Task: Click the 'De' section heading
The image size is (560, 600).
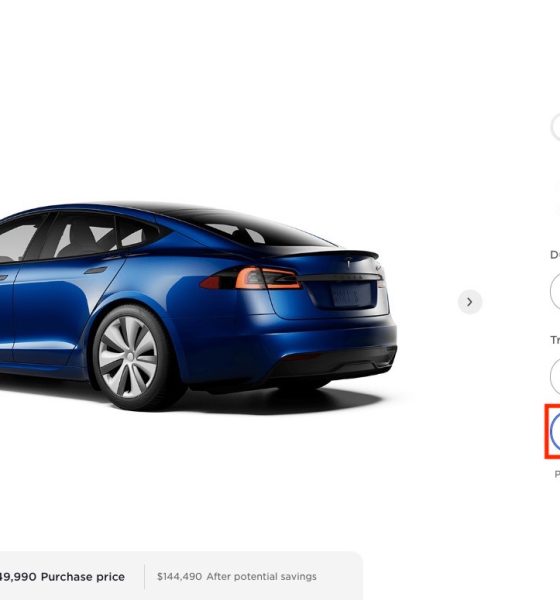Action: pos(555,255)
